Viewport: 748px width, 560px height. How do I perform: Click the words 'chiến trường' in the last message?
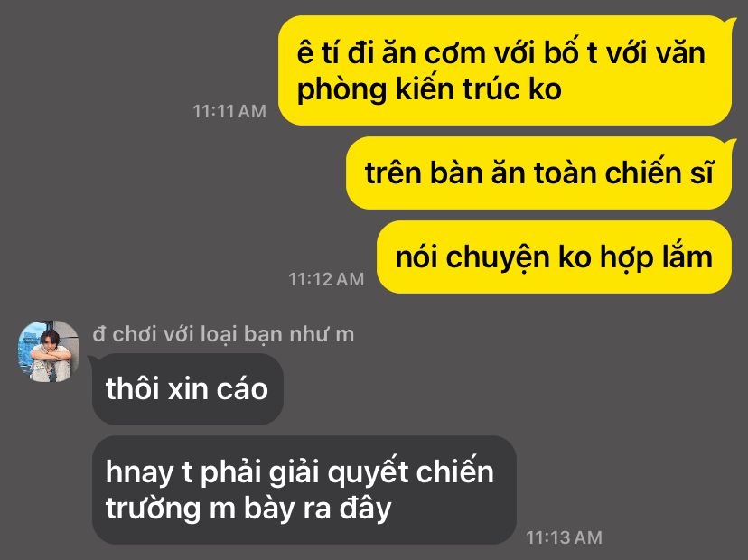(300, 490)
